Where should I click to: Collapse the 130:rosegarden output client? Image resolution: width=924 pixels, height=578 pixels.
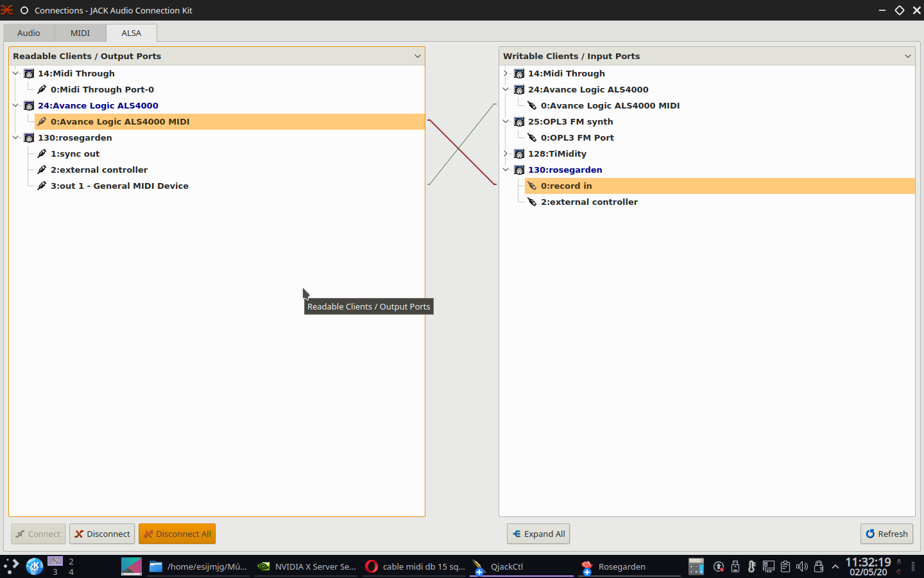[x=15, y=137]
